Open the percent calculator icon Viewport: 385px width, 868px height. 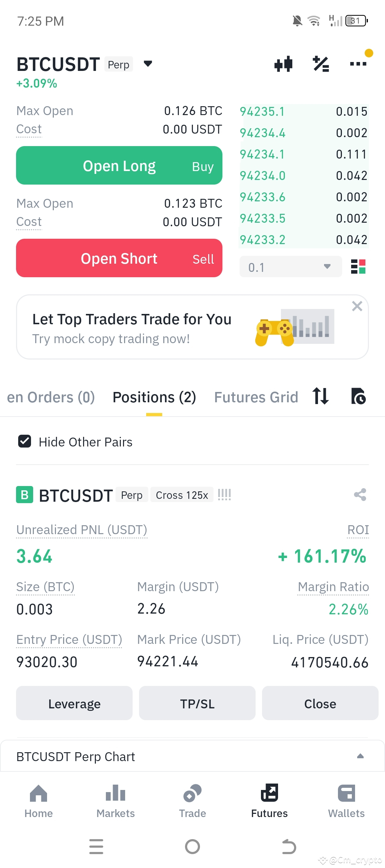click(321, 64)
